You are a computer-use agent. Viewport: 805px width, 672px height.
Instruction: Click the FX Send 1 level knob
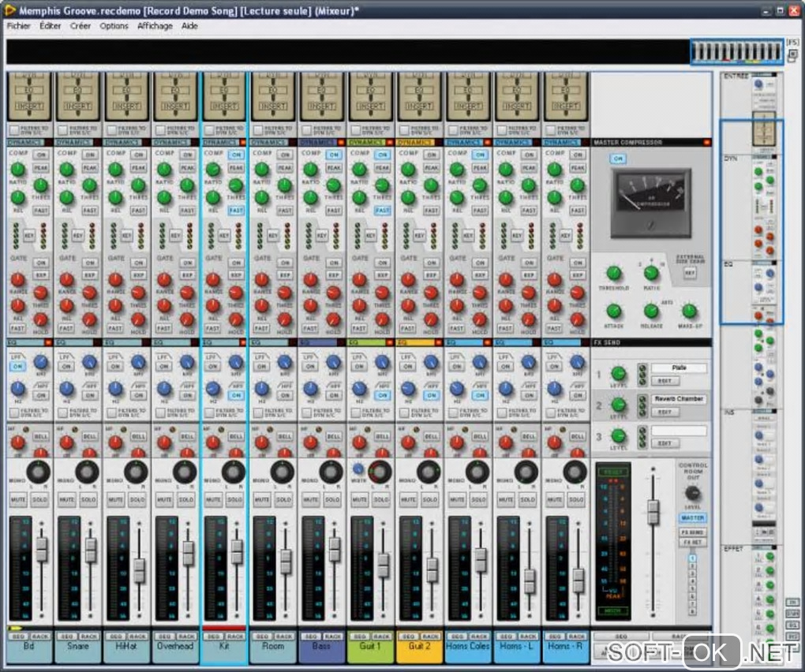pyautogui.click(x=619, y=374)
